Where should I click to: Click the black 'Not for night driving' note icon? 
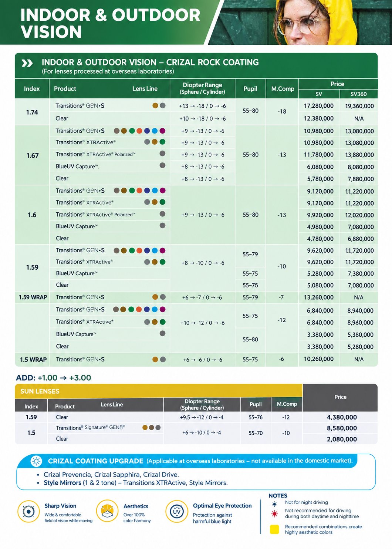[274, 504]
